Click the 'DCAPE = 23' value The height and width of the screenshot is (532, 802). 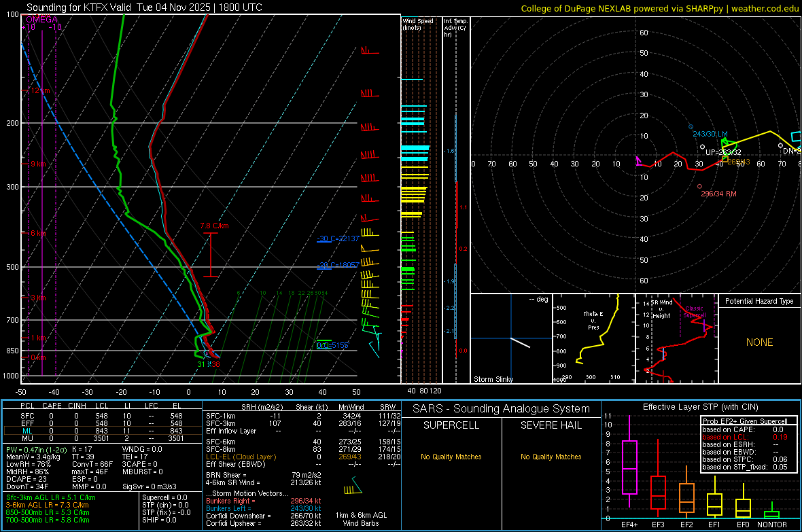[27, 479]
